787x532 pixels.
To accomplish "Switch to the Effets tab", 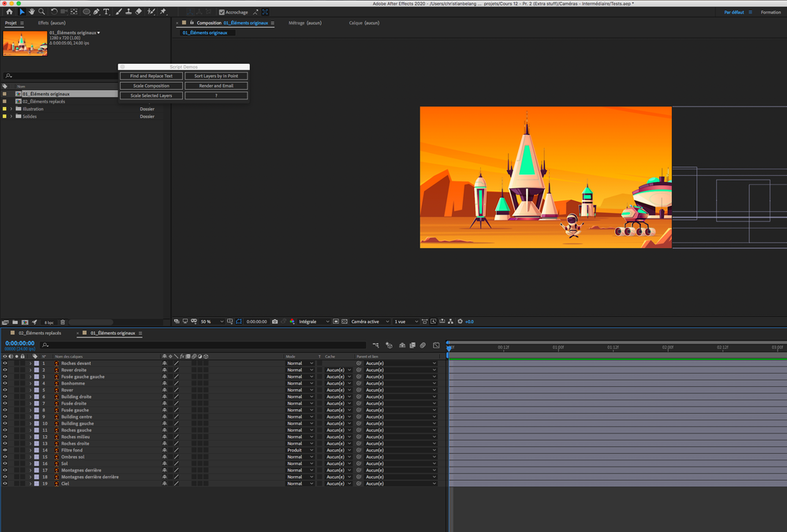I will click(45, 23).
